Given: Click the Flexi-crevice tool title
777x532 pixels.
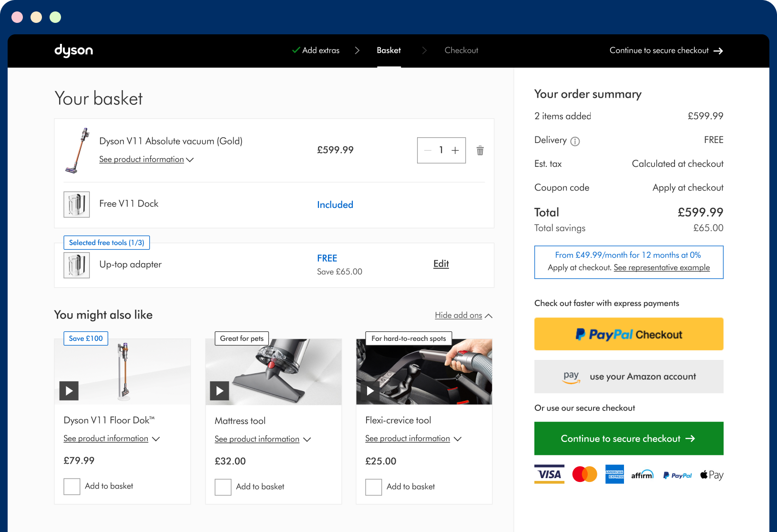Looking at the screenshot, I should tap(398, 420).
